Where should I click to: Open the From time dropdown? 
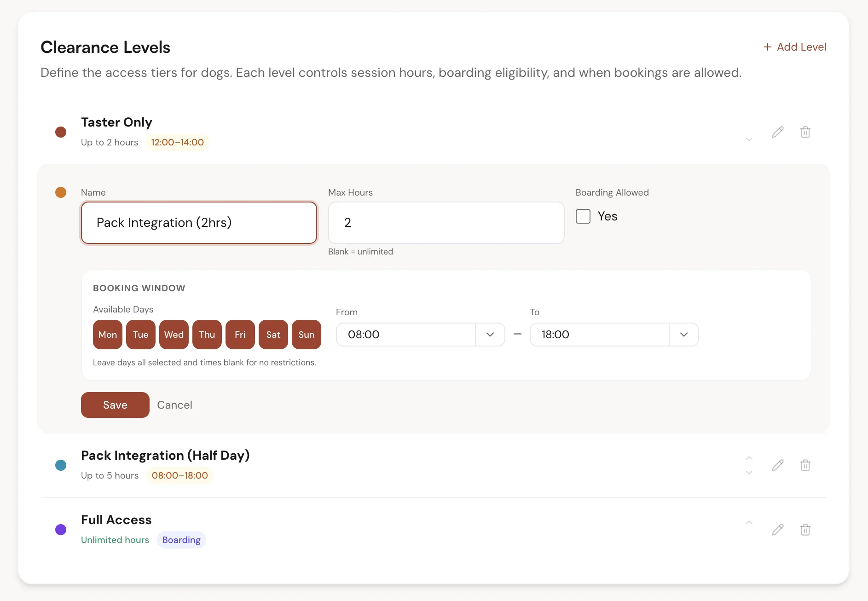[490, 335]
